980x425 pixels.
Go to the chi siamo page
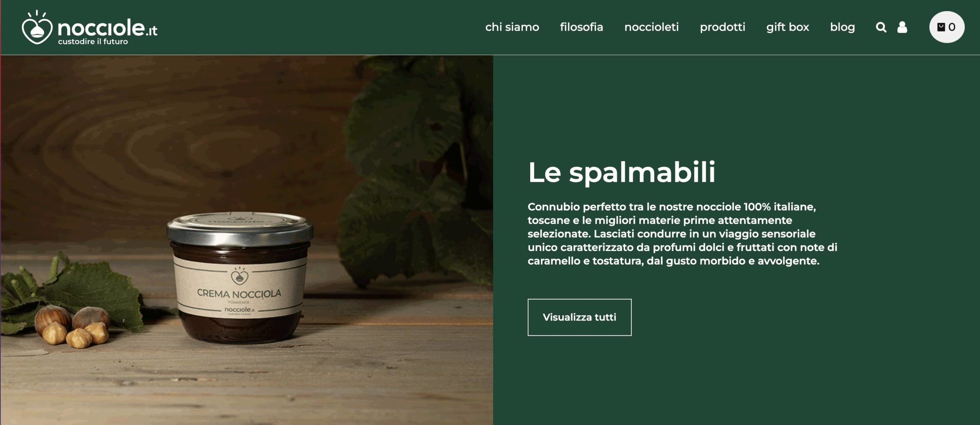pos(512,27)
